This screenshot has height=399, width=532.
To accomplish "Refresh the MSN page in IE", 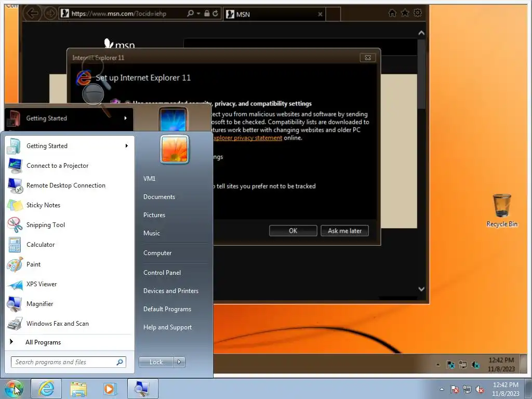I will click(215, 13).
